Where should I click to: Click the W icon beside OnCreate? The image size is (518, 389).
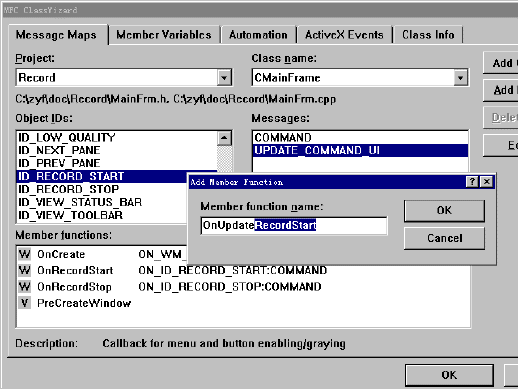(x=24, y=254)
